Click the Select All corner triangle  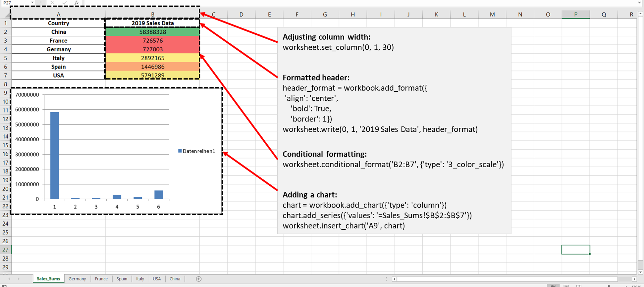(7, 15)
